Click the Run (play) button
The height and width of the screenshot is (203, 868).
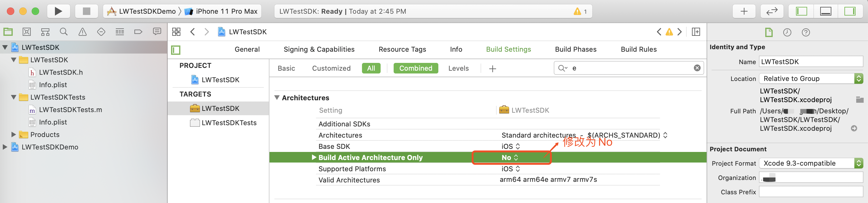click(58, 12)
